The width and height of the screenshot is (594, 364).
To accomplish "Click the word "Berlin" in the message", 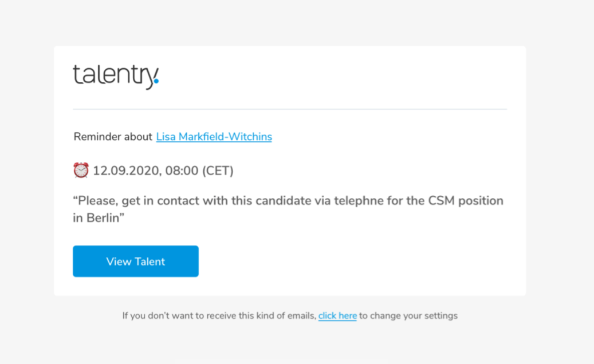I will pyautogui.click(x=103, y=218).
